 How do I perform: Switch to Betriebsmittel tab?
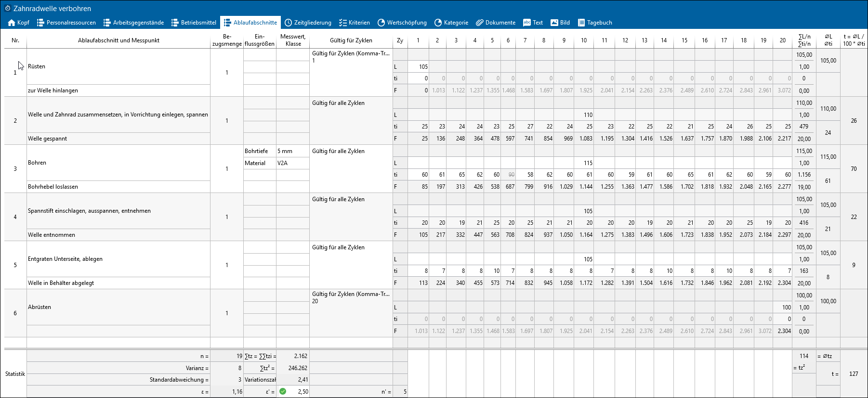click(x=194, y=23)
